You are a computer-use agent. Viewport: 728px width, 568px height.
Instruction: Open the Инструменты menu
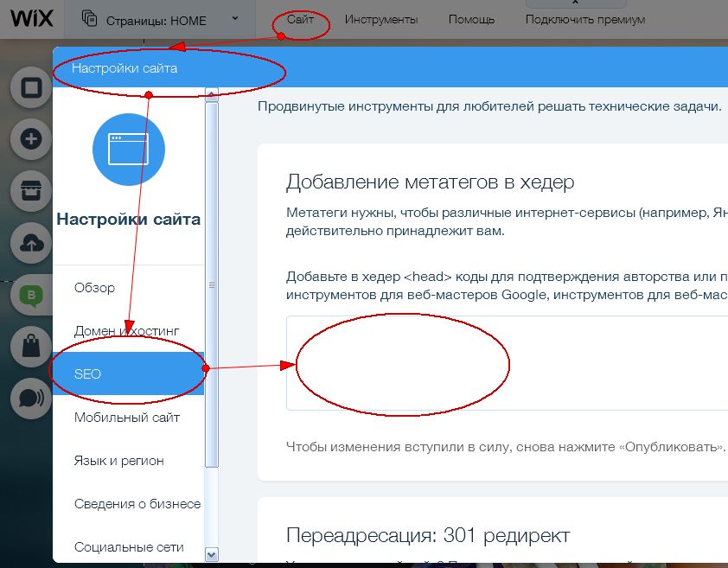381,20
